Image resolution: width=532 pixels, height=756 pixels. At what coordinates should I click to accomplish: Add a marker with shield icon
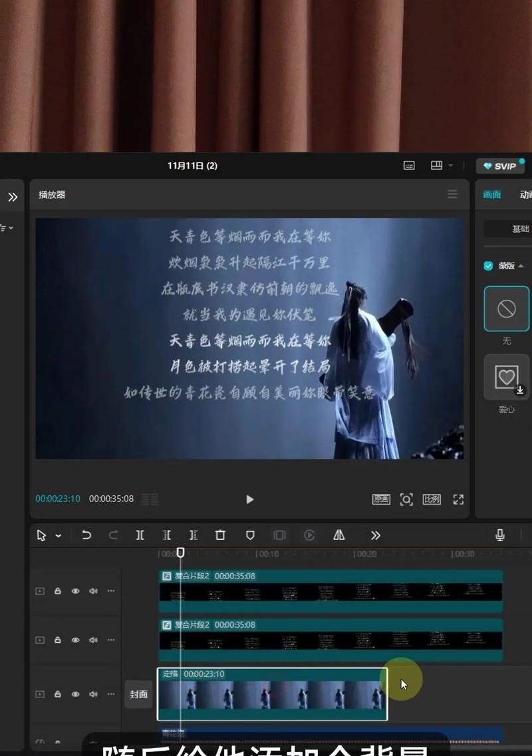(250, 535)
